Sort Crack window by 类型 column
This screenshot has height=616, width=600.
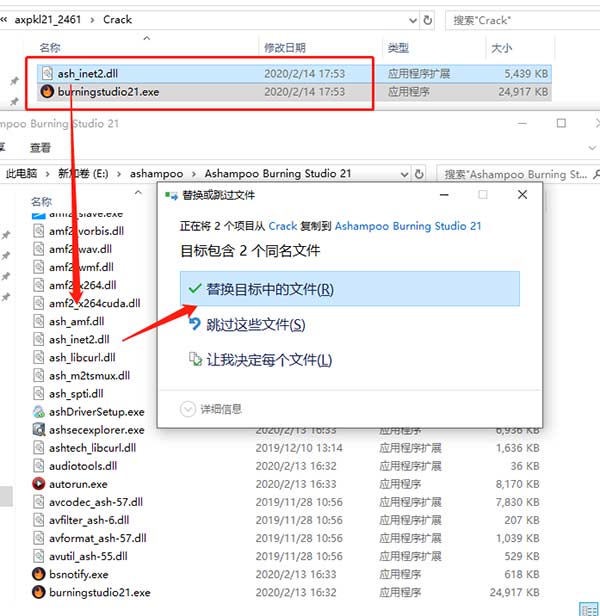398,48
